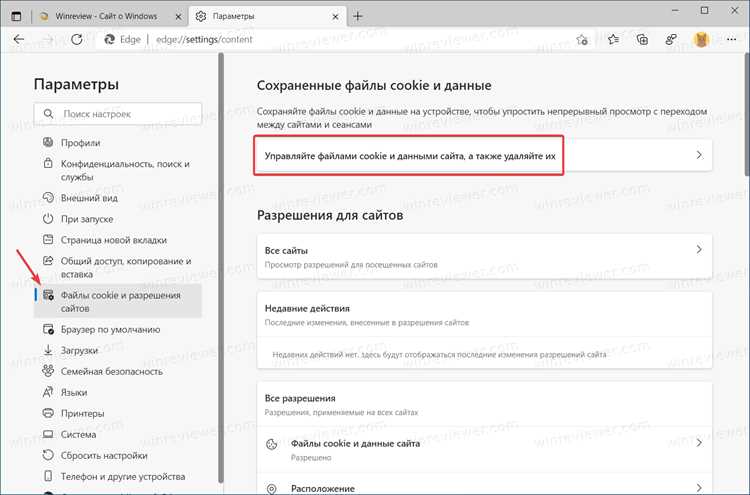Expand Файлы cookie и данные сайта permission chevron
The height and width of the screenshot is (495, 750).
click(x=699, y=443)
